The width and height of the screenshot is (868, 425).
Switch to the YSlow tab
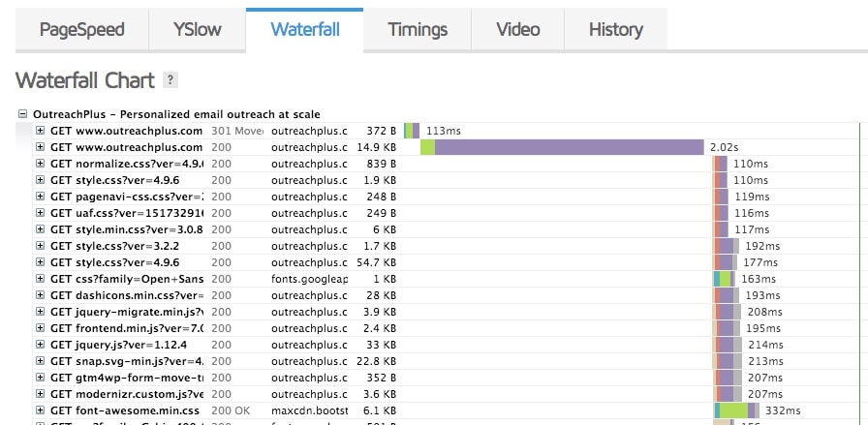(x=197, y=29)
